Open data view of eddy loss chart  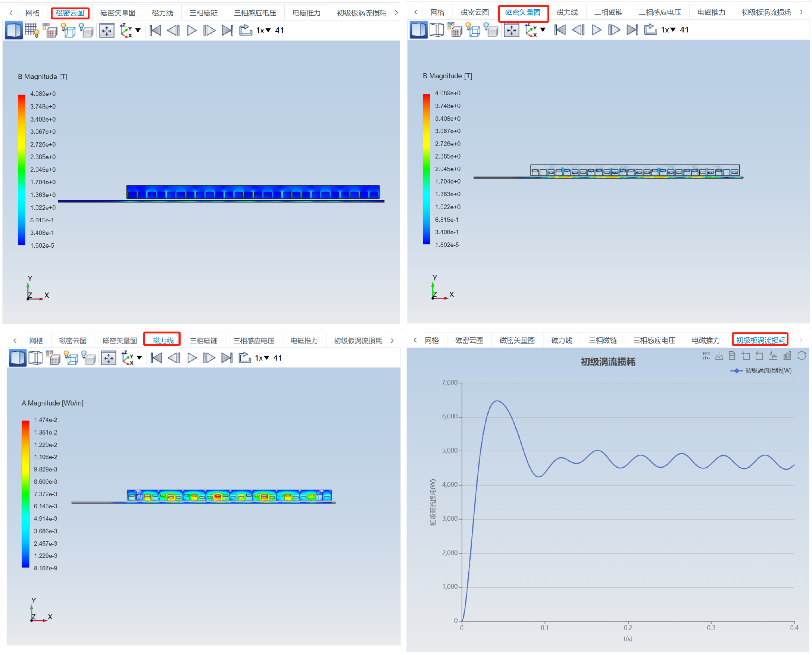(732, 356)
